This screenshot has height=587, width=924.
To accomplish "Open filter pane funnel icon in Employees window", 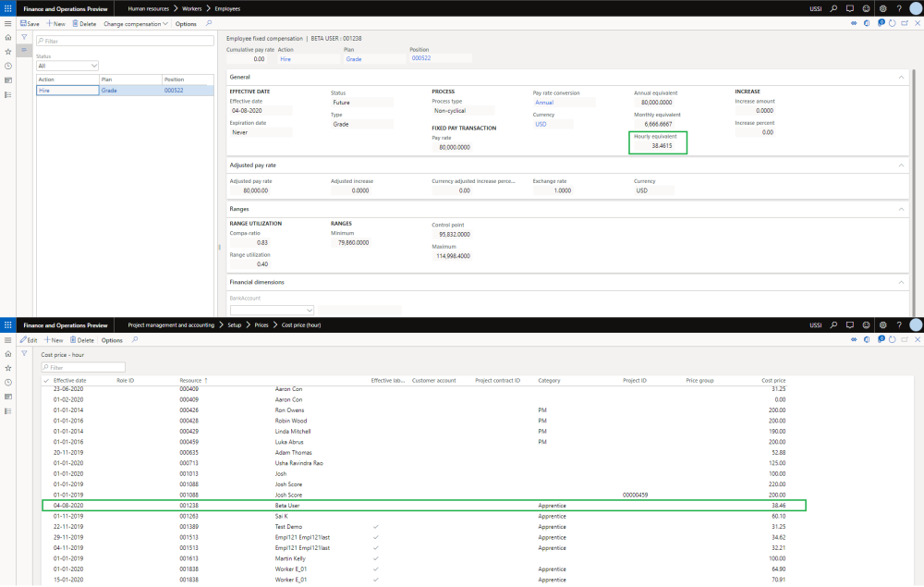I will [24, 37].
